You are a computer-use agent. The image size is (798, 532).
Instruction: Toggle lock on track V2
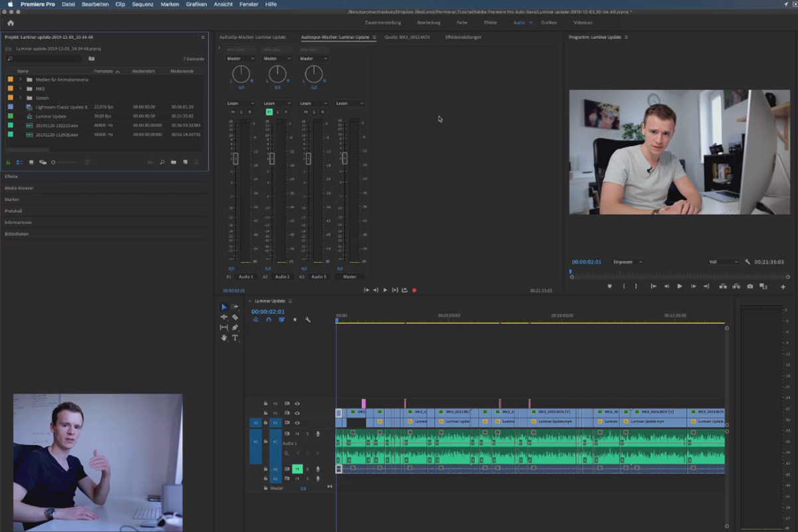[265, 413]
